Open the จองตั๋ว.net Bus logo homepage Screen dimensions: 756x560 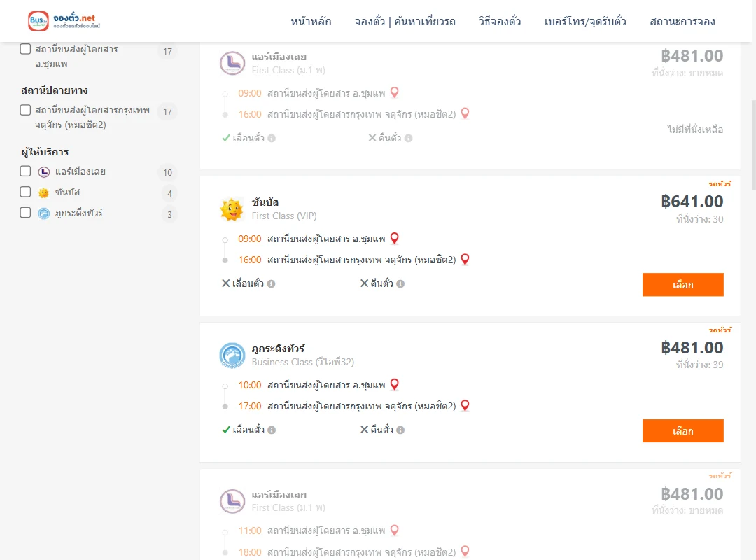coord(64,21)
